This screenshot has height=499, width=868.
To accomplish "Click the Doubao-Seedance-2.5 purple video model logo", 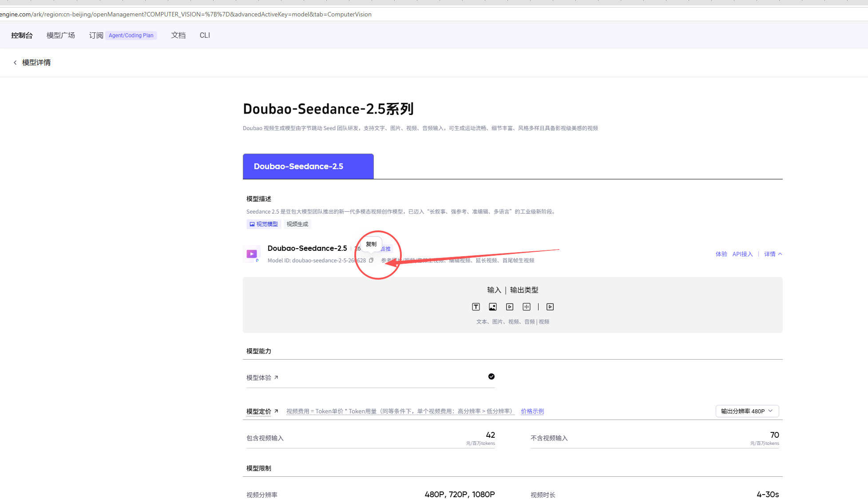I will point(252,254).
